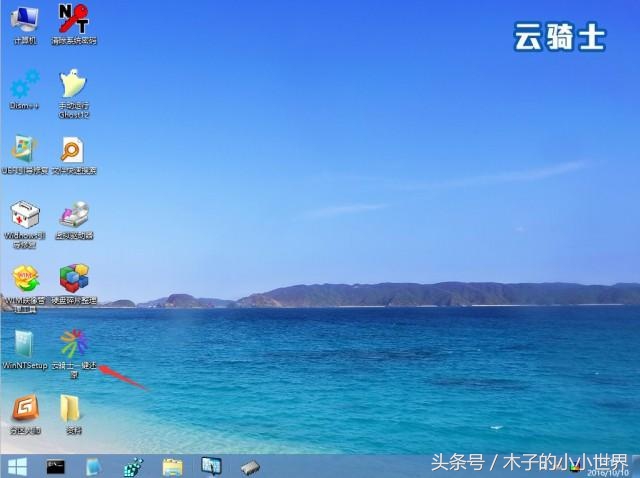Launch the WinNTSetup desktop shortcut
This screenshot has height=478, width=640.
[x=24, y=344]
